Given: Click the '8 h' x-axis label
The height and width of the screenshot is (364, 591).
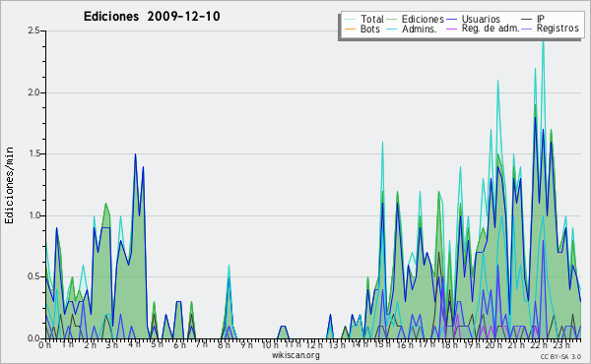Looking at the screenshot, I should (x=224, y=345).
